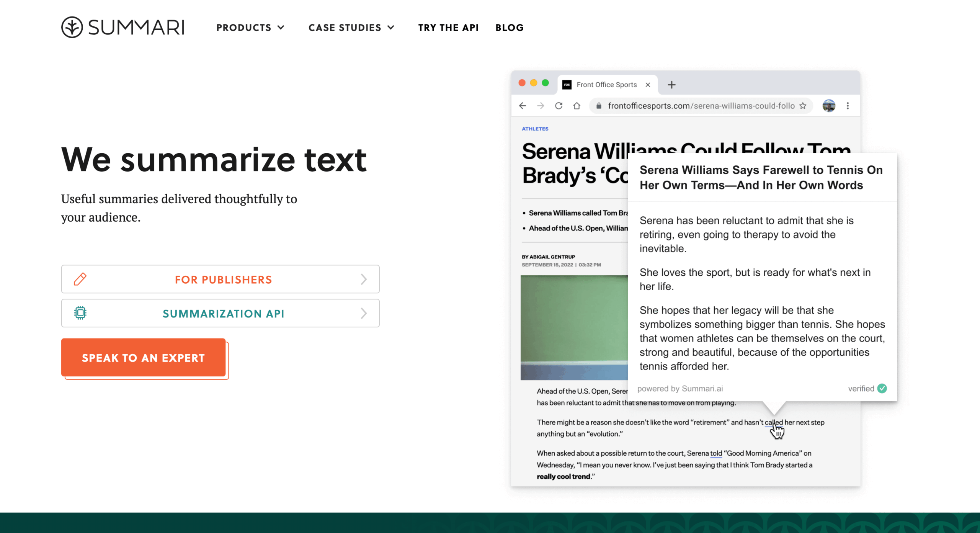980x533 pixels.
Task: Open the Case Studies menu
Action: (x=351, y=28)
